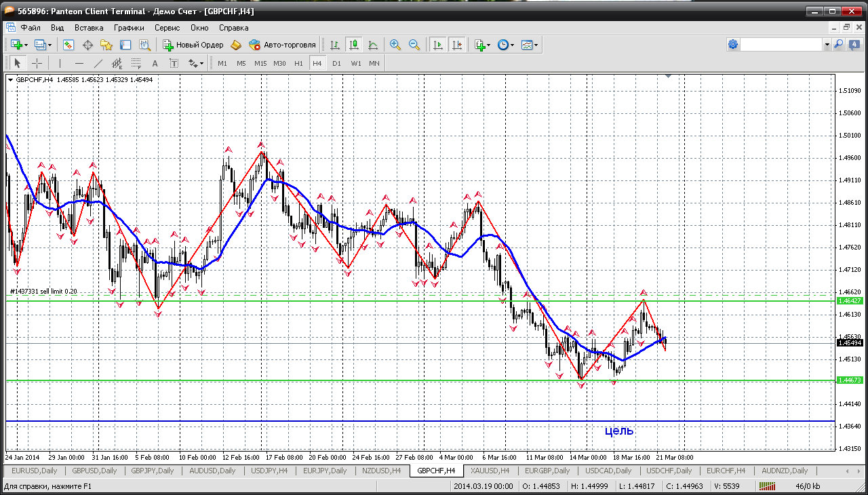
Task: Switch to the USDJPY,H4 chart tab
Action: 269,471
